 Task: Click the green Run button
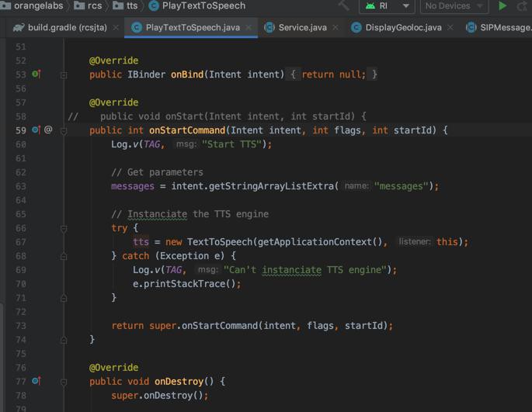point(502,5)
